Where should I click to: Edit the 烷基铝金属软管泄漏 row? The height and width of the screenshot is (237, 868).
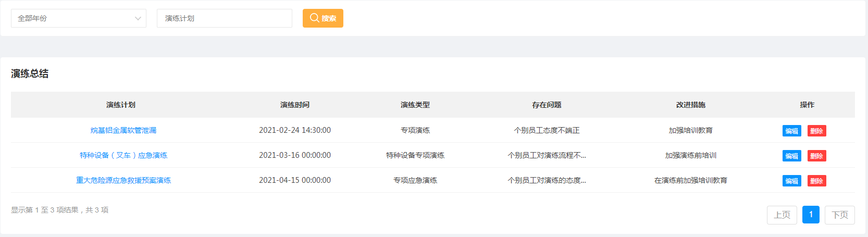coord(792,131)
